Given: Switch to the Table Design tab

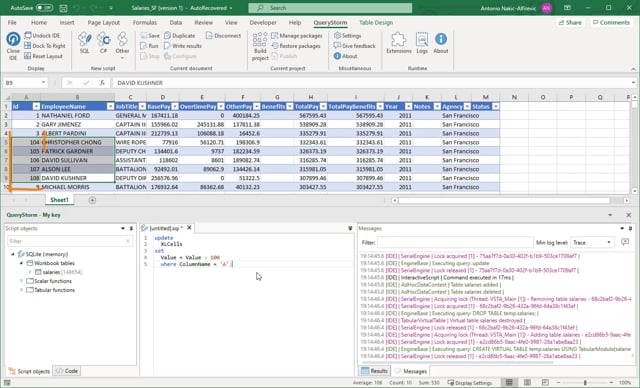Looking at the screenshot, I should coord(376,22).
